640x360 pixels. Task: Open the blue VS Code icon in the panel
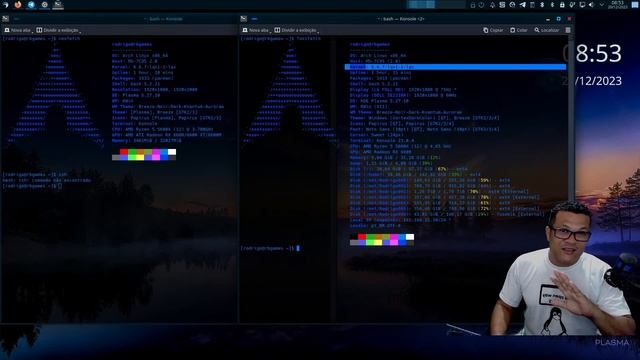pos(31,5)
